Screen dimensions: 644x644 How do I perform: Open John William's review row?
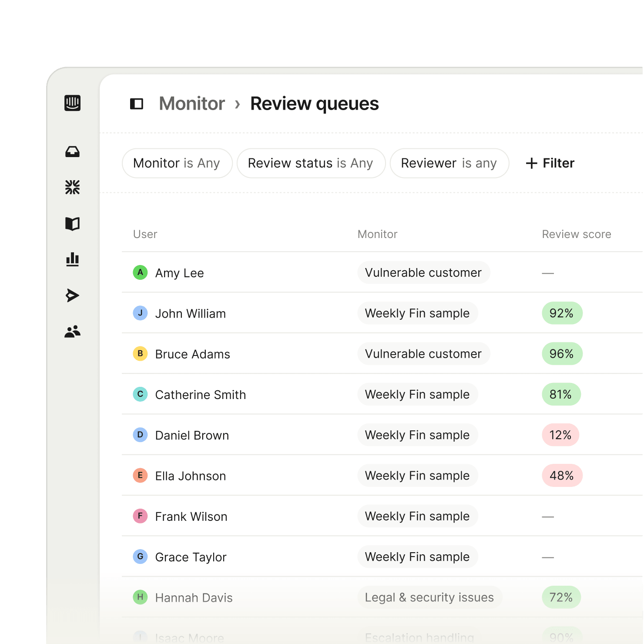[305, 313]
